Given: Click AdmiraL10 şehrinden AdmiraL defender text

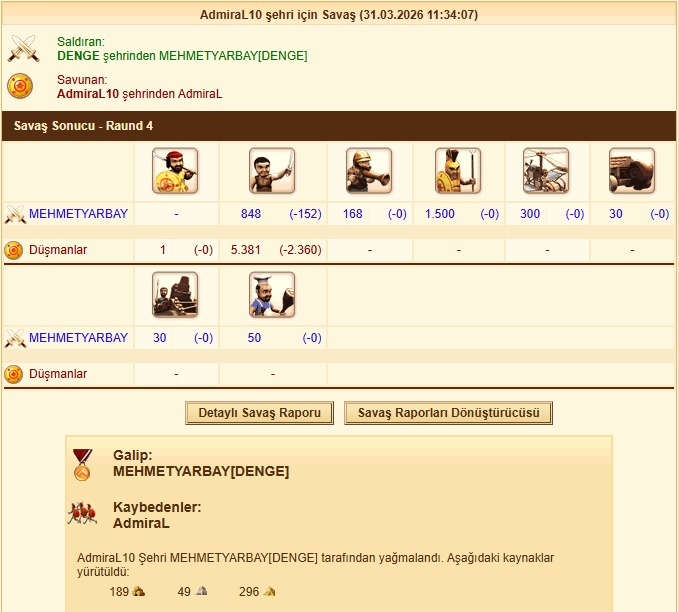Looking at the screenshot, I should pos(139,94).
